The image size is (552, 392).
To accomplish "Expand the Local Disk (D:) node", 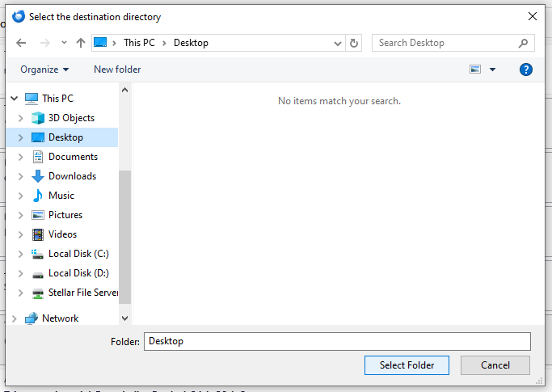I will pyautogui.click(x=20, y=273).
